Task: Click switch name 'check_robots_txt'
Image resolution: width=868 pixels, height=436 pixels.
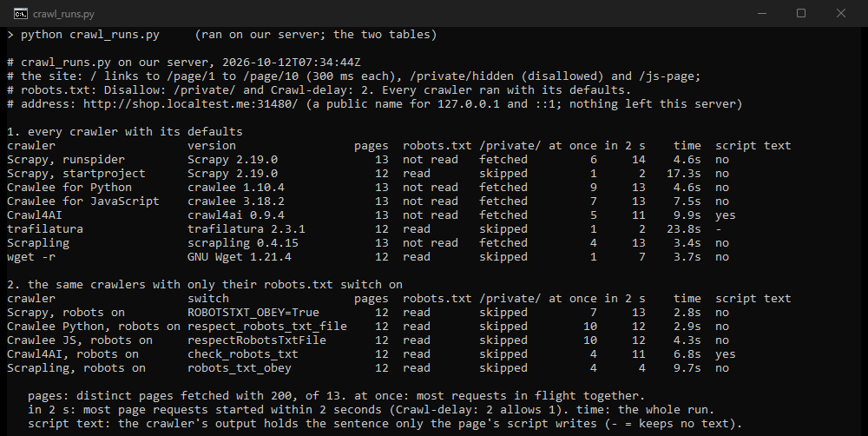Action: point(243,354)
